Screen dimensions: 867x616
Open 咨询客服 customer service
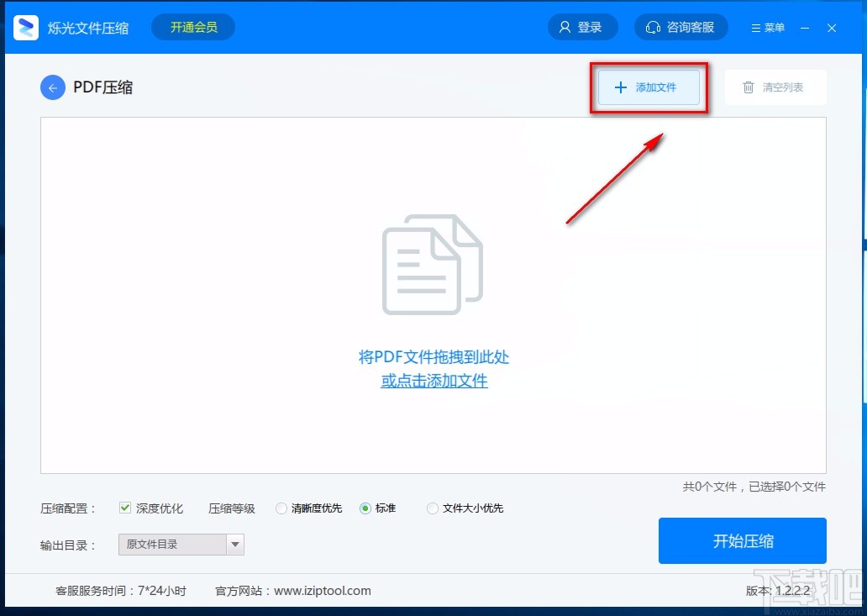(x=680, y=27)
